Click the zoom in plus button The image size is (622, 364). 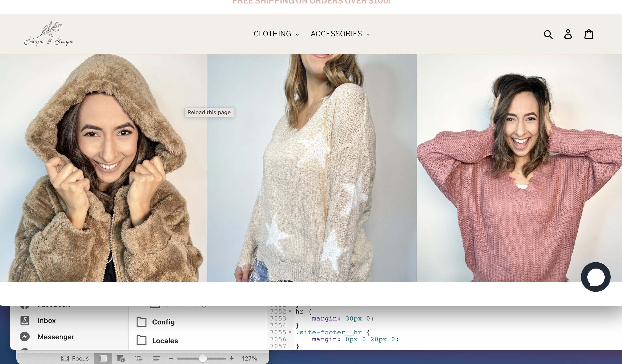tap(232, 358)
